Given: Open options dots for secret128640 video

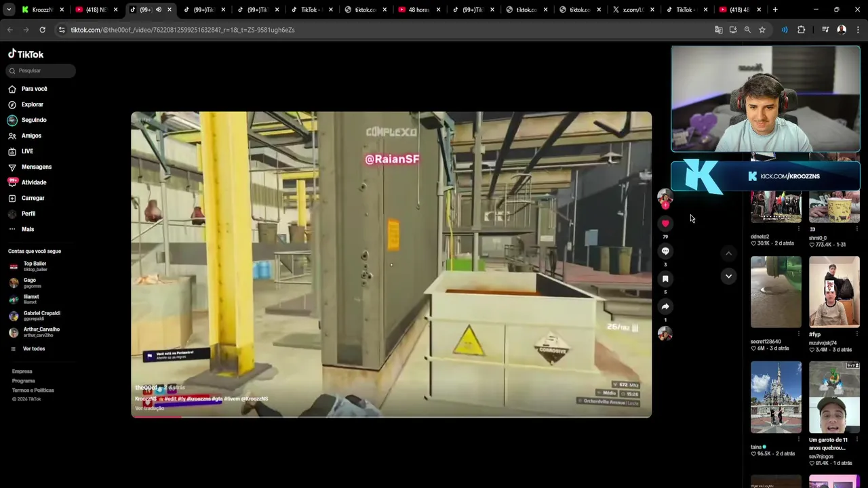Looking at the screenshot, I should (799, 334).
